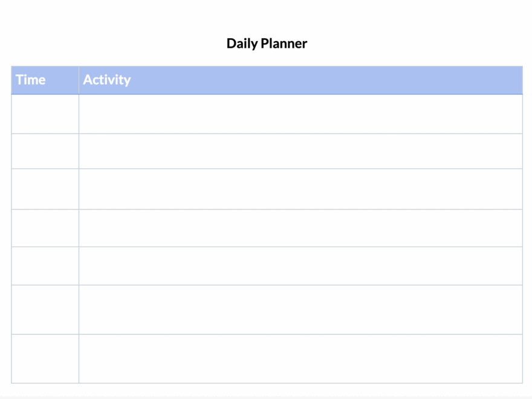Select the Activity column header text
This screenshot has height=399, width=532.
click(x=107, y=80)
